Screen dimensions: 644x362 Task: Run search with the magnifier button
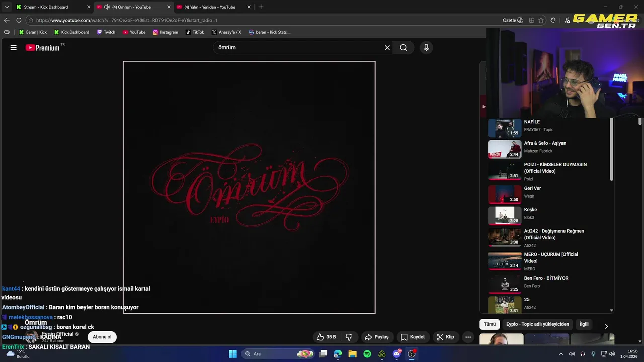(x=404, y=48)
